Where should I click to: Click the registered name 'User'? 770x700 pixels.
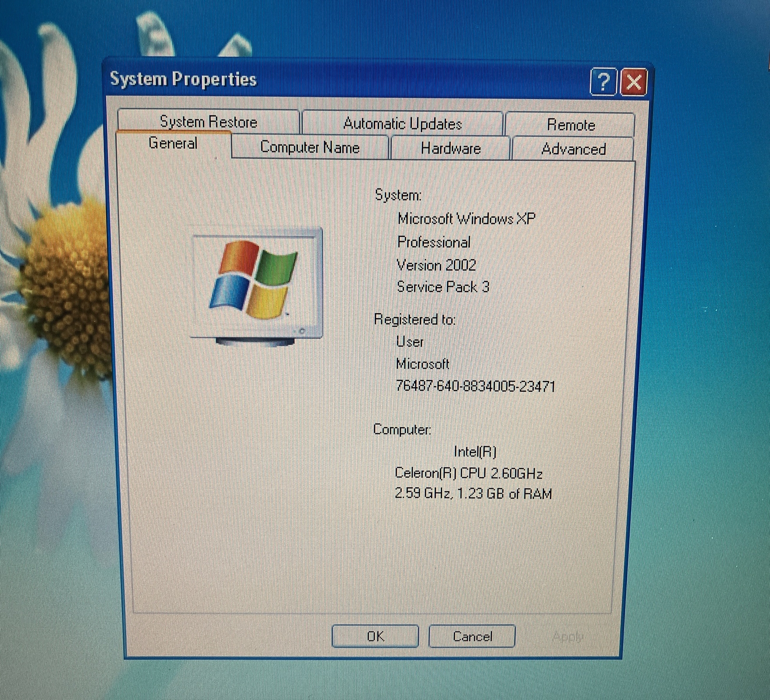click(x=410, y=342)
